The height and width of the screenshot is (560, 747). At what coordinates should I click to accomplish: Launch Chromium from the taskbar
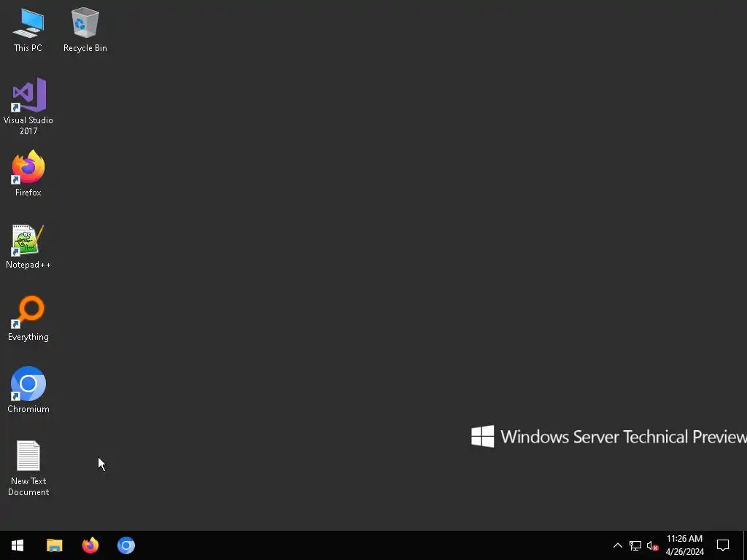(x=126, y=545)
